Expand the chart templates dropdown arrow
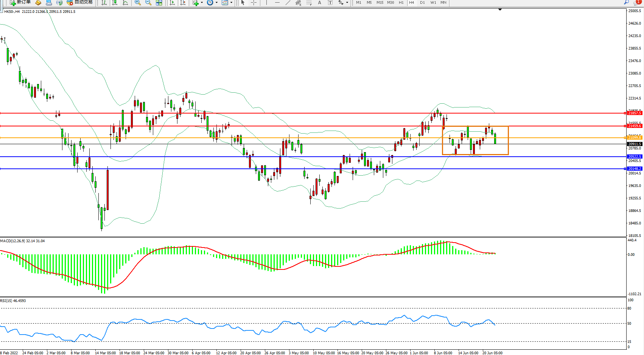 click(231, 3)
